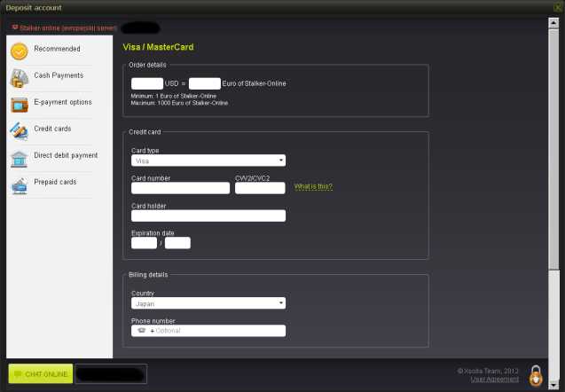Click the Euro of Stalker-Online amount field
The height and width of the screenshot is (392, 565).
coord(205,83)
